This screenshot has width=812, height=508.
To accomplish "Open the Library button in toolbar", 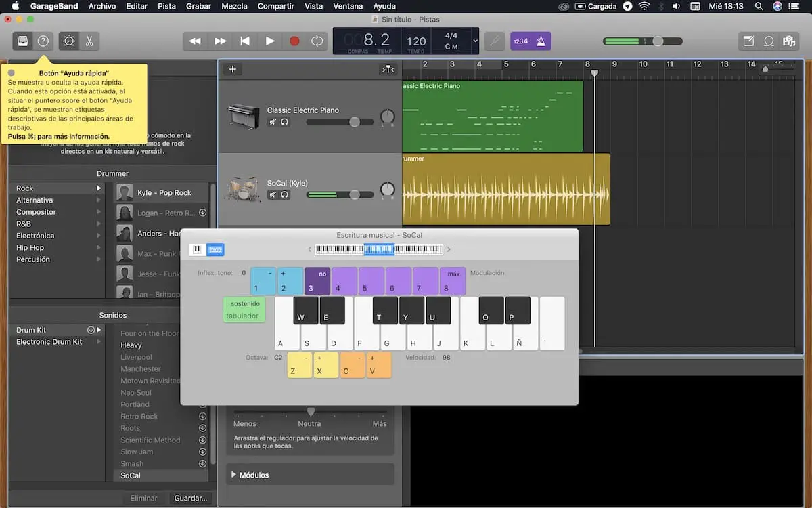I will click(23, 41).
